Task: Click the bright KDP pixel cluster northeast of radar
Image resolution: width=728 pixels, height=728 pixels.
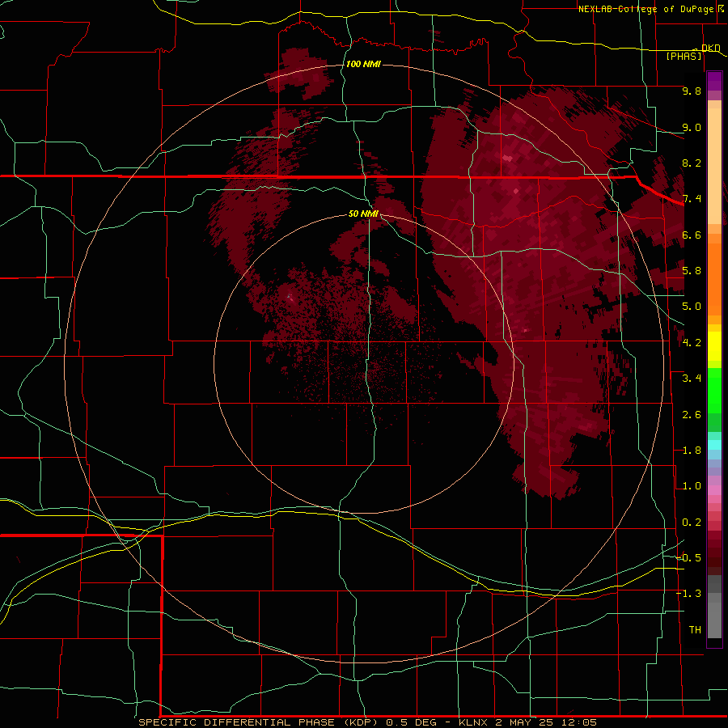Action: pyautogui.click(x=507, y=159)
